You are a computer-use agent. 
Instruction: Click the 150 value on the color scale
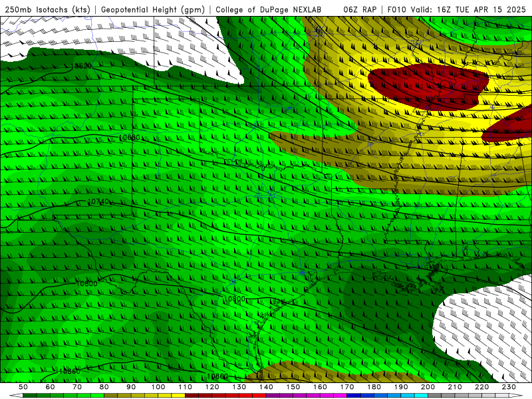click(293, 387)
